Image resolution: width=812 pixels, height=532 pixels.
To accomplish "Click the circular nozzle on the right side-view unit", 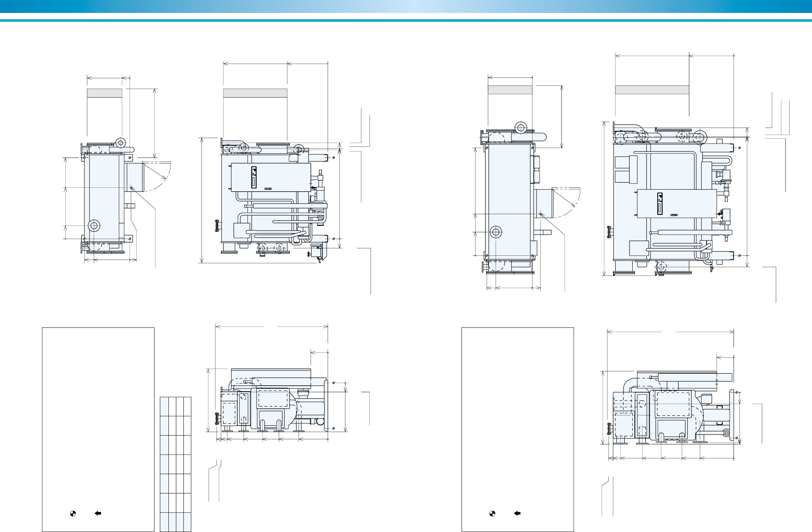I will point(496,232).
